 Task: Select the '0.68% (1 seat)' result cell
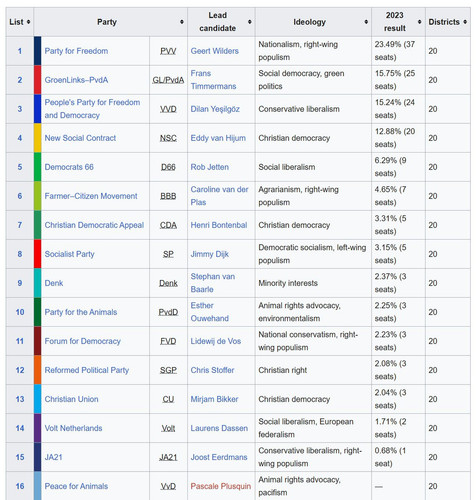[x=398, y=457]
